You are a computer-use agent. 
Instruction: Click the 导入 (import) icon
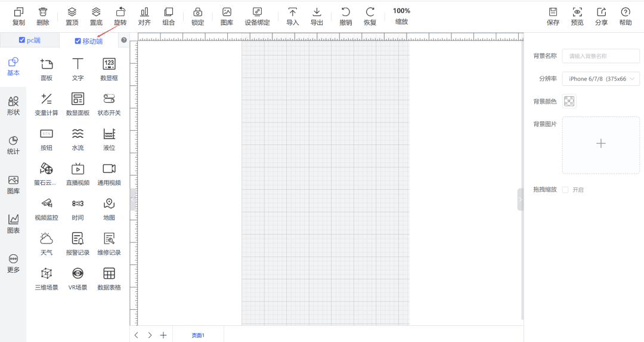(292, 17)
